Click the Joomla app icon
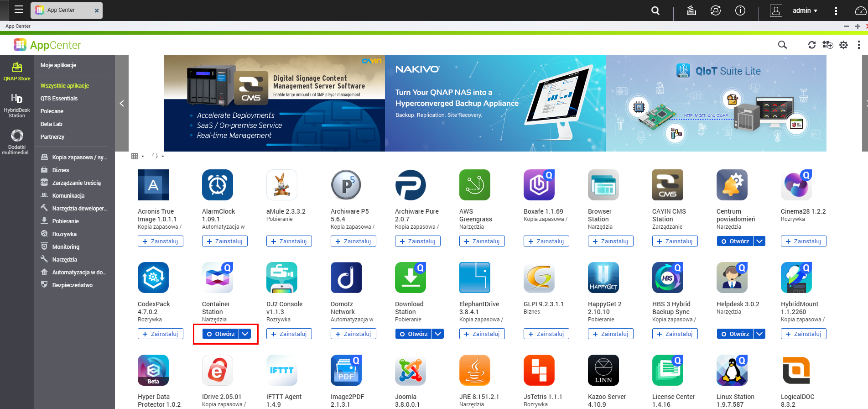Image resolution: width=868 pixels, height=409 pixels. pos(411,370)
